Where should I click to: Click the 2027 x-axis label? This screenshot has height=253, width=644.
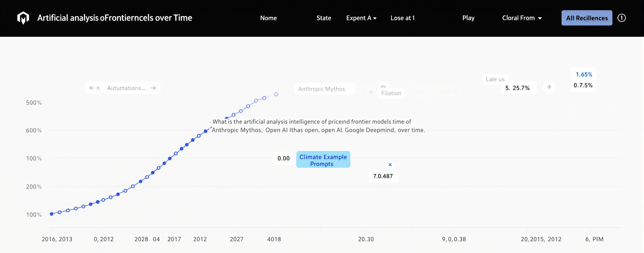pos(237,239)
